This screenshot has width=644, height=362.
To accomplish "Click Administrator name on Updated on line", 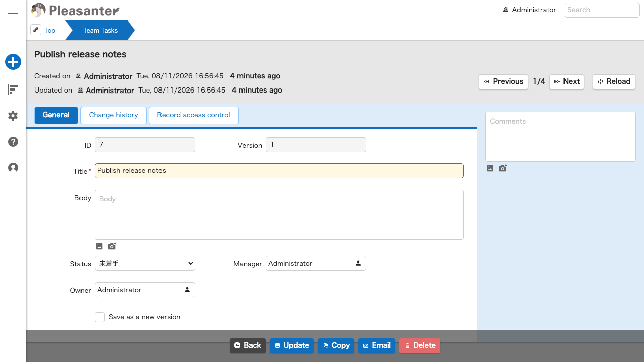I will 110,90.
